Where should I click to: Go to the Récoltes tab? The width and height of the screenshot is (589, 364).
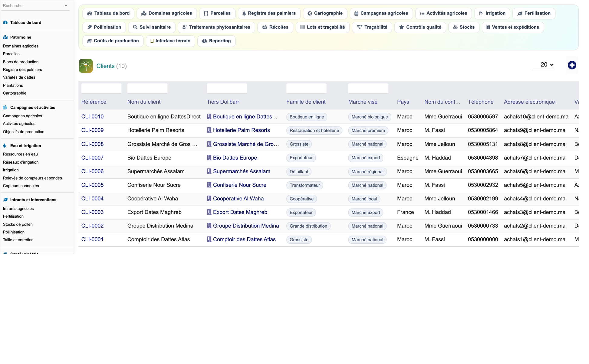(x=275, y=27)
